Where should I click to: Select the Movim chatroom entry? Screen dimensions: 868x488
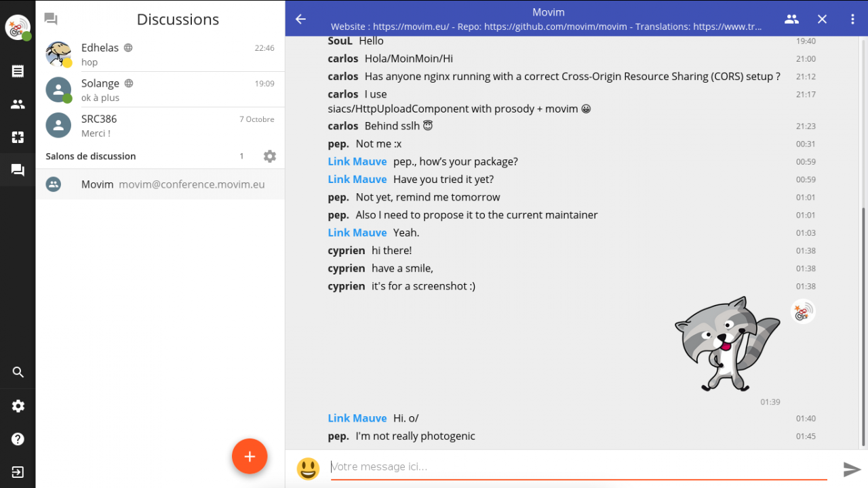coord(160,184)
